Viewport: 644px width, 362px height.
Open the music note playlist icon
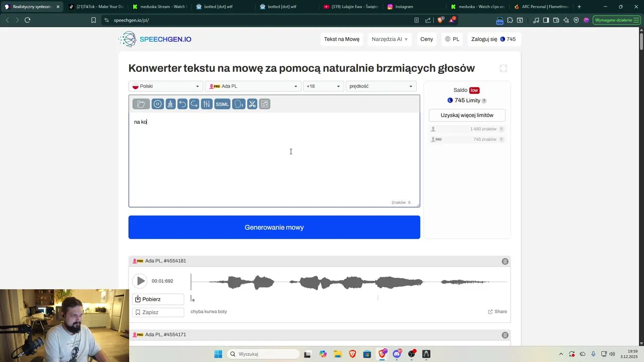click(536, 20)
